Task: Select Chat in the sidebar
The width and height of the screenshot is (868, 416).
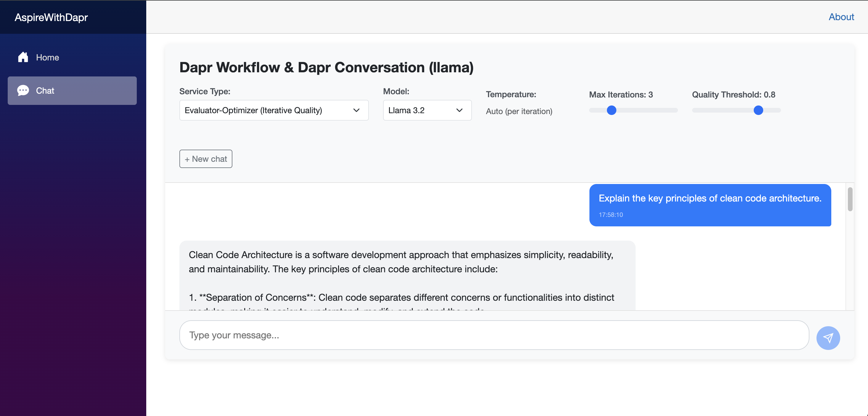Action: coord(72,90)
